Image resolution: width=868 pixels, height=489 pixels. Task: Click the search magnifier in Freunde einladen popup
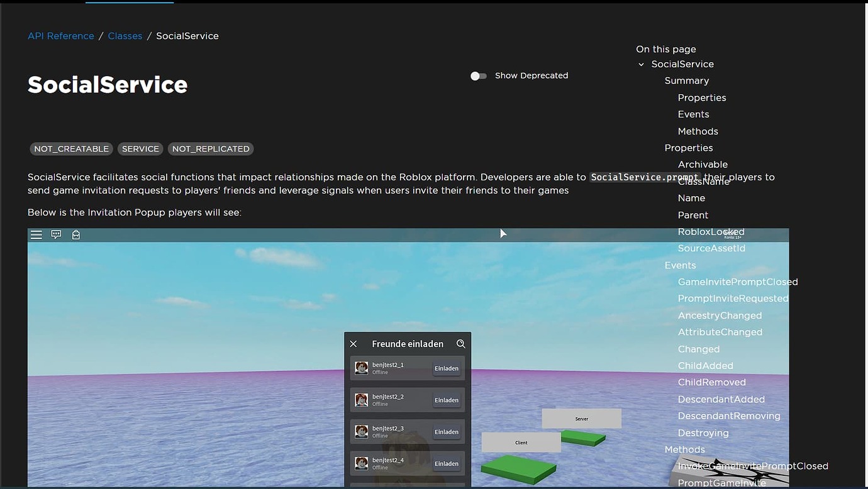tap(461, 344)
